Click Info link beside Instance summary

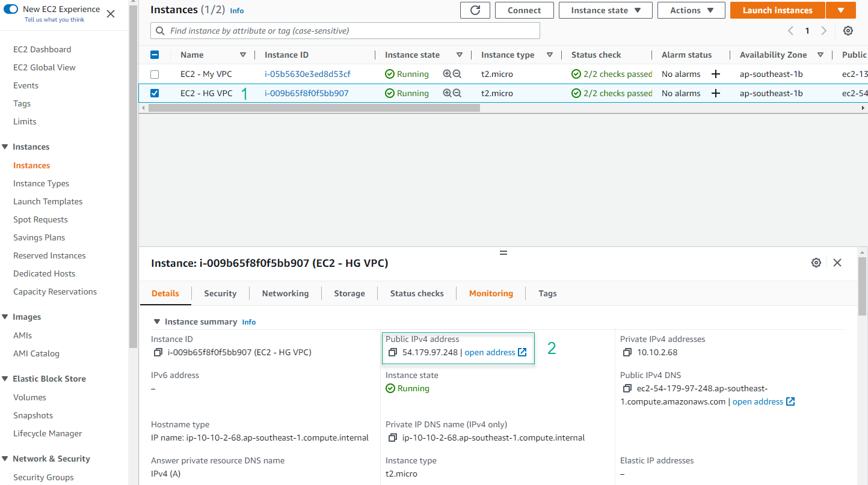[x=249, y=322]
